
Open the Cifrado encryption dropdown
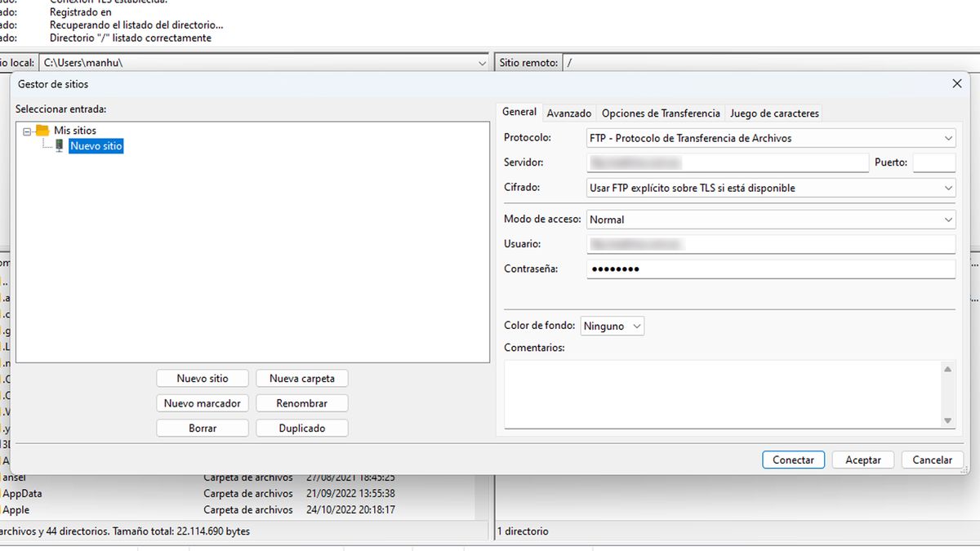948,188
